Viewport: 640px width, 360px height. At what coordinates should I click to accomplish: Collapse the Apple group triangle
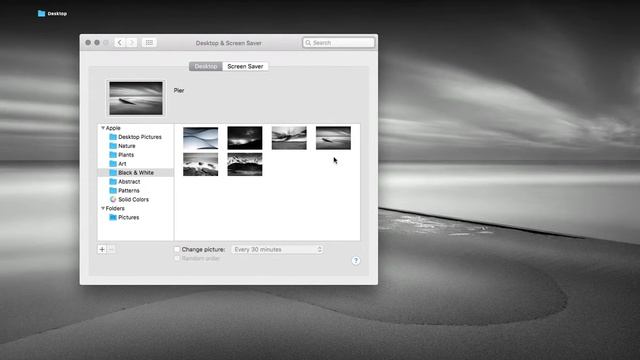103,128
